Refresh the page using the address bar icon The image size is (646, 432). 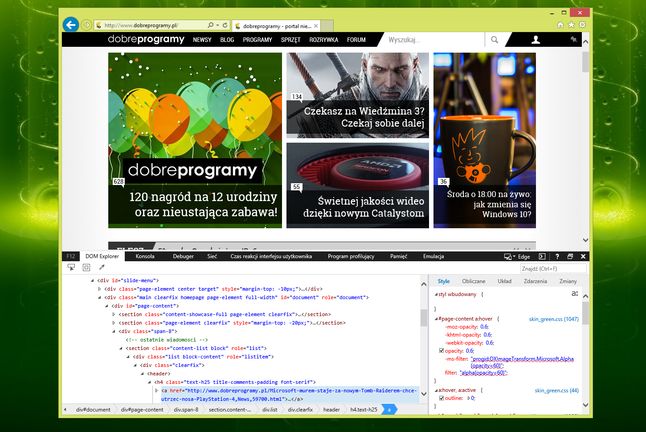(225, 25)
